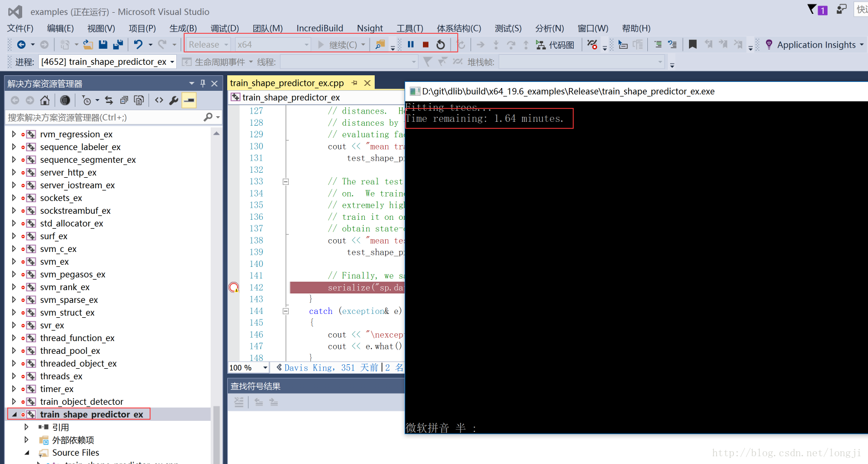Open the 团队(M) menu
The height and width of the screenshot is (464, 868).
tap(268, 28)
